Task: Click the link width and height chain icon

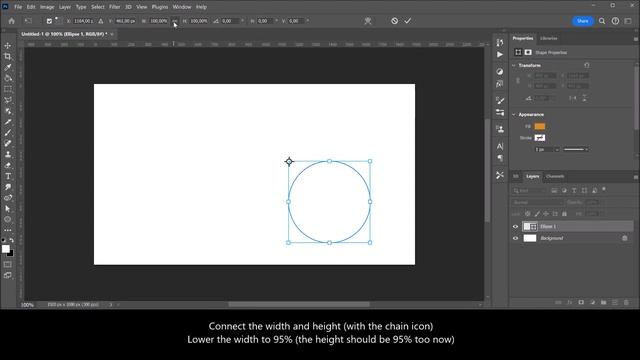Action: click(x=175, y=21)
